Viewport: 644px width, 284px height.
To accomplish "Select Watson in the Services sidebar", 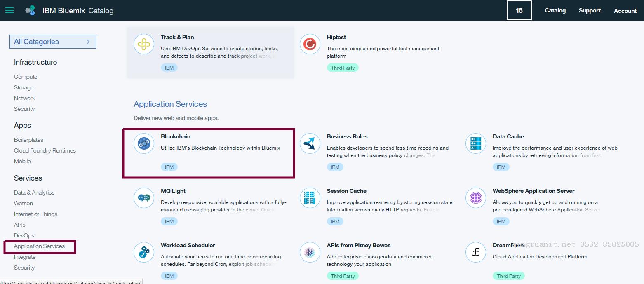I will coord(24,203).
